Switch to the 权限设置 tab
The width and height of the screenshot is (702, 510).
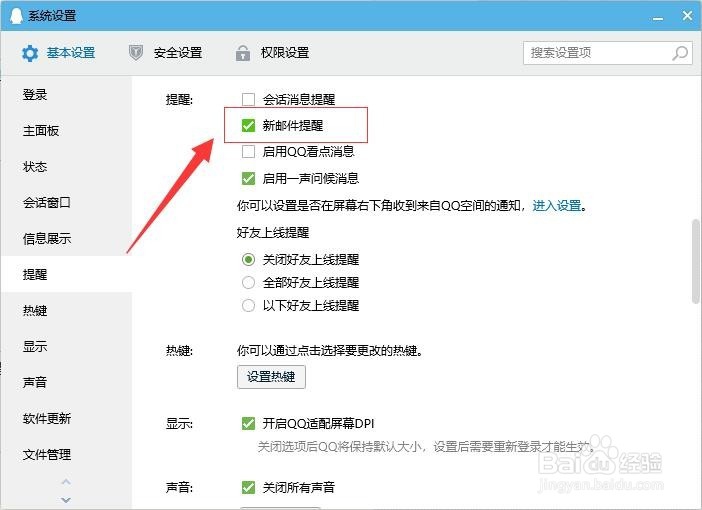pos(272,53)
